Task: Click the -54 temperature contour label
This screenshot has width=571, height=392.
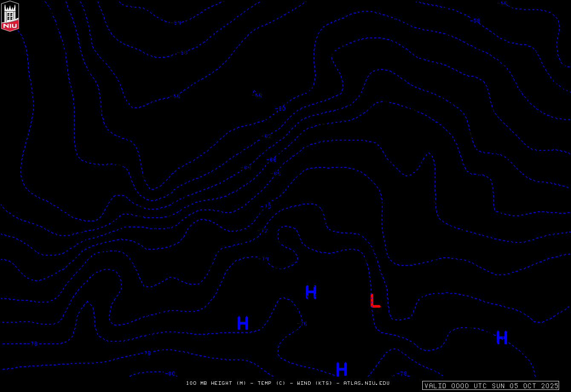Action: click(x=177, y=23)
